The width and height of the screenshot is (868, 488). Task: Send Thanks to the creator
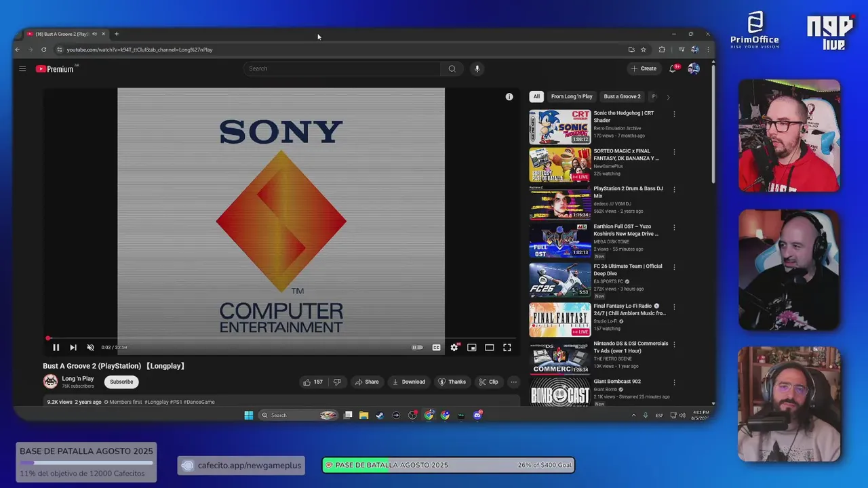coord(452,382)
